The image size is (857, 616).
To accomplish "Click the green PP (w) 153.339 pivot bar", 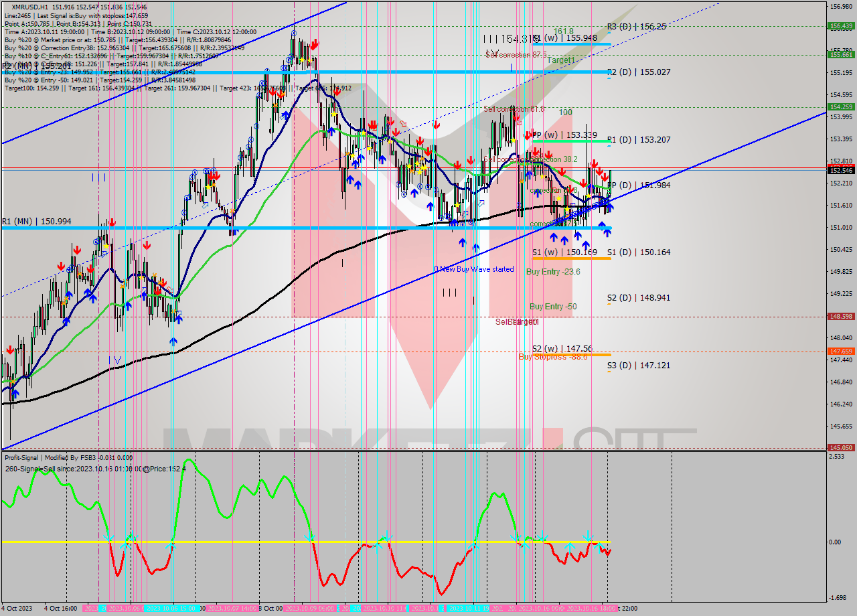I will click(570, 141).
